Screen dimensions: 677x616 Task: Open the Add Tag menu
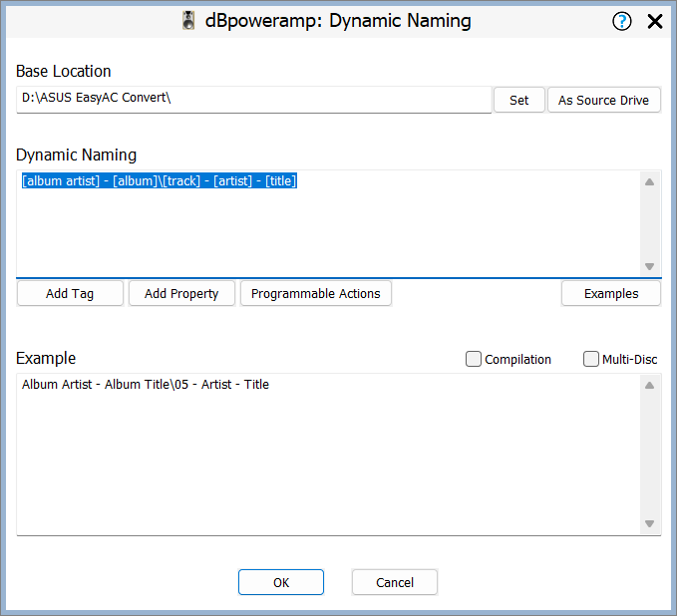70,293
